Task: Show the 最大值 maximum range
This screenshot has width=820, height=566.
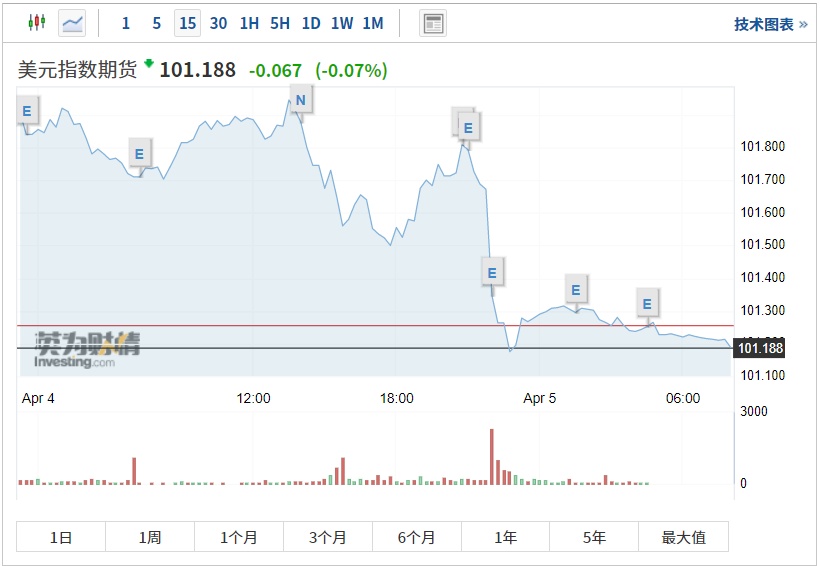Action: tap(683, 537)
